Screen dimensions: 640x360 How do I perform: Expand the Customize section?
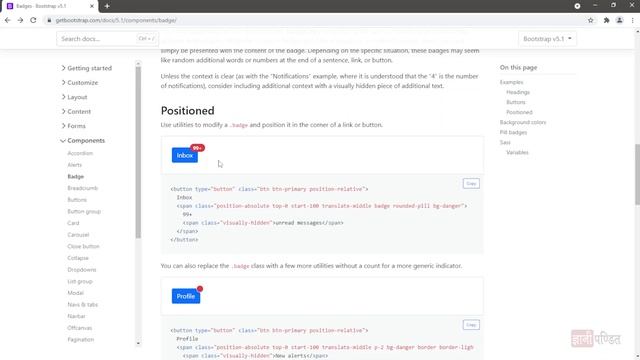pyautogui.click(x=80, y=82)
